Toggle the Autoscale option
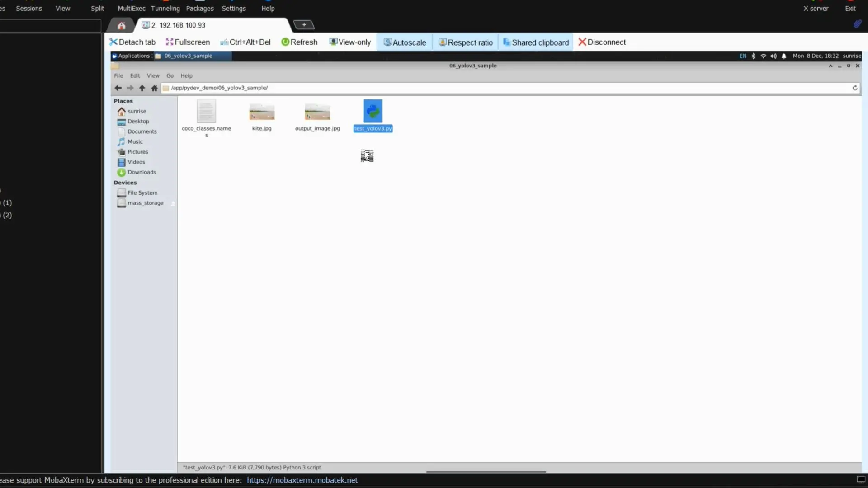The height and width of the screenshot is (488, 868). (x=405, y=42)
